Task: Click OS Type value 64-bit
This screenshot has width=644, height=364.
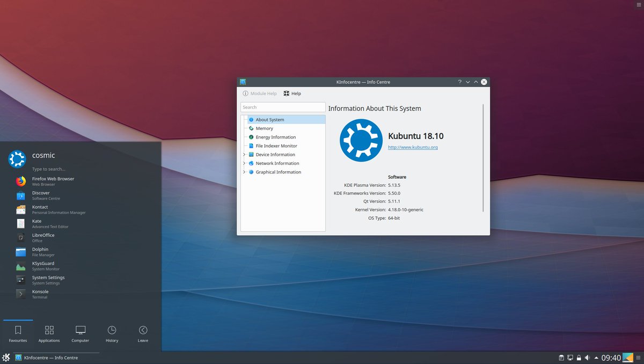Action: [394, 218]
